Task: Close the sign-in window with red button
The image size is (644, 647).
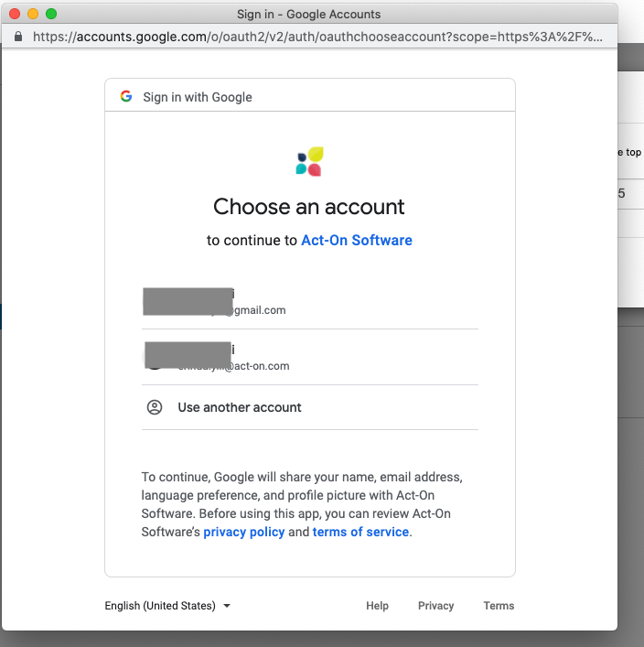Action: tap(15, 14)
